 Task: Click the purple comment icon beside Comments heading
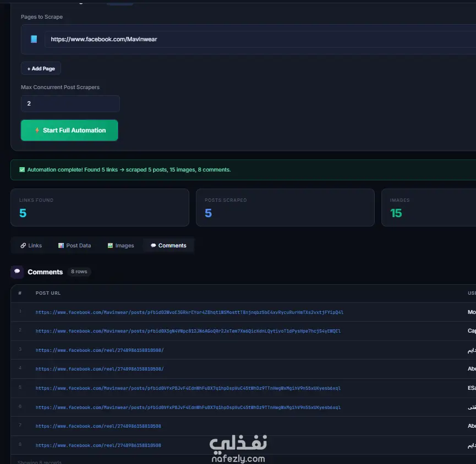[17, 272]
